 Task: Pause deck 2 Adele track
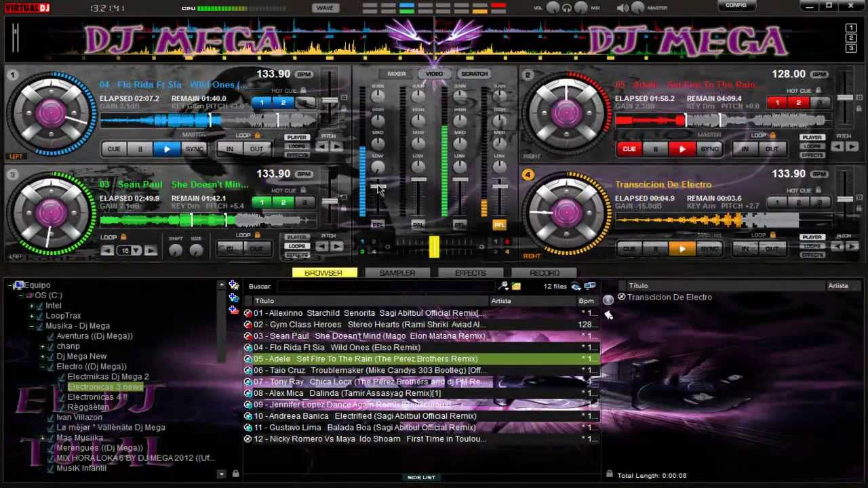(x=656, y=149)
